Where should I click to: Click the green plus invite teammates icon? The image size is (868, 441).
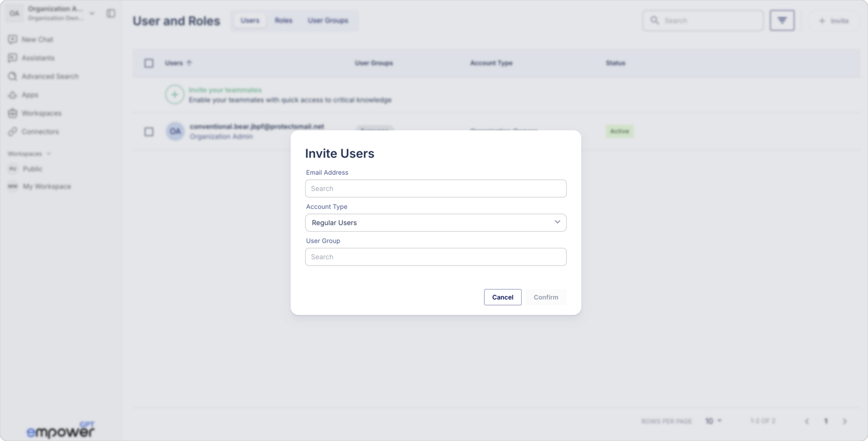coord(174,94)
